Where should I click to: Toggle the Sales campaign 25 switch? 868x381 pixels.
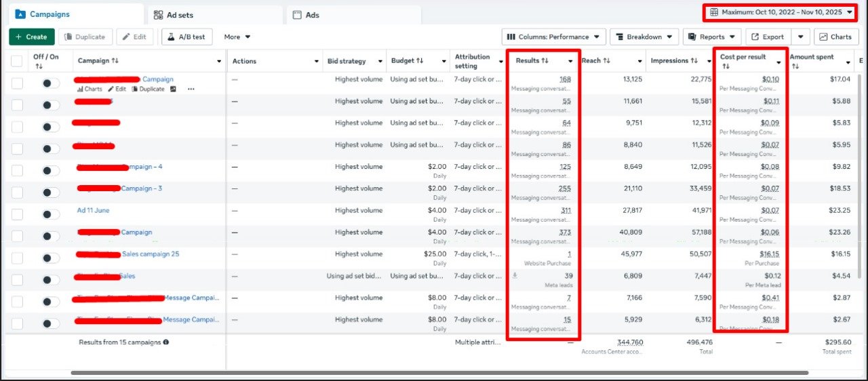[x=50, y=258]
